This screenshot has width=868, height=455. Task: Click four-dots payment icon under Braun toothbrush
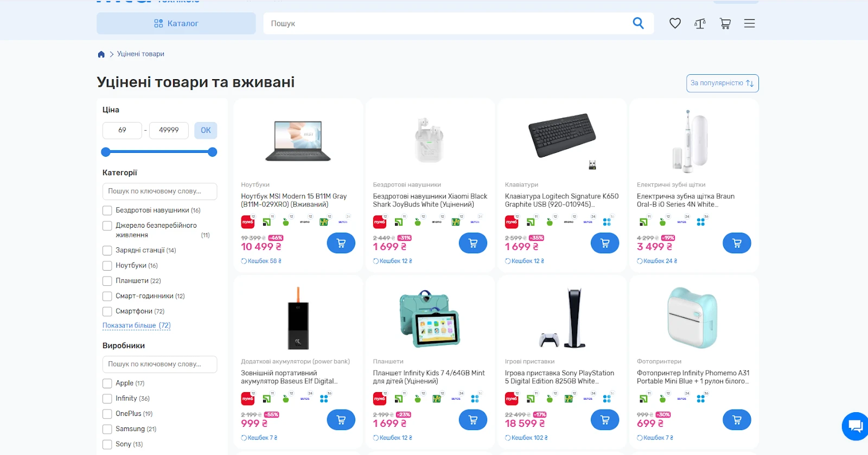[701, 222]
